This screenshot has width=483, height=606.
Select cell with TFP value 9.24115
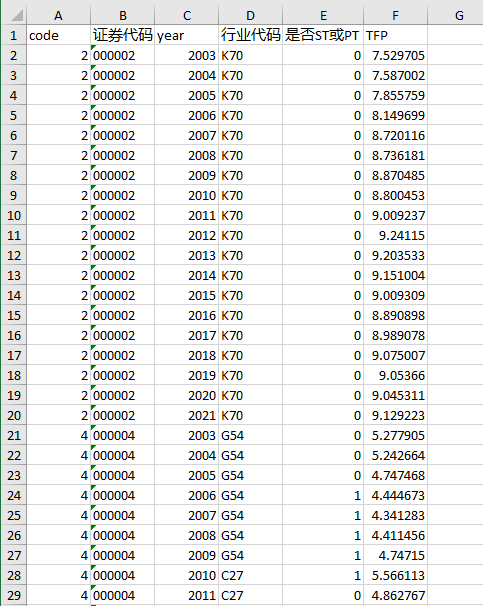click(395, 235)
